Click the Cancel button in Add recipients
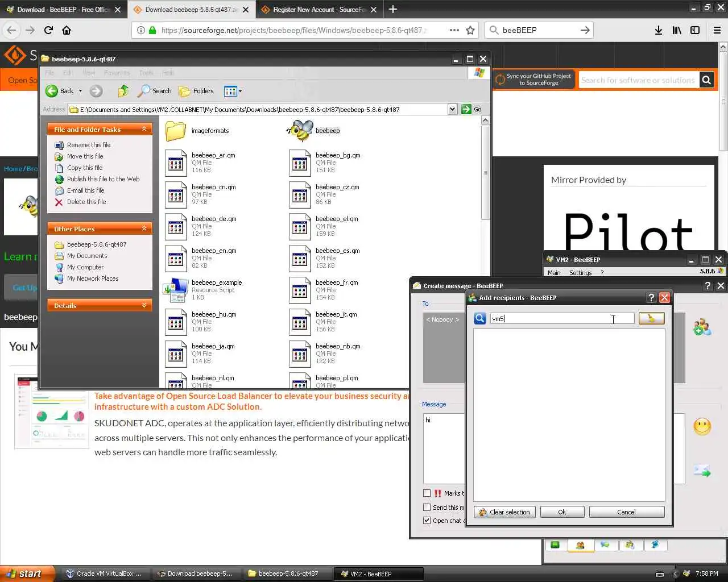 tap(626, 512)
